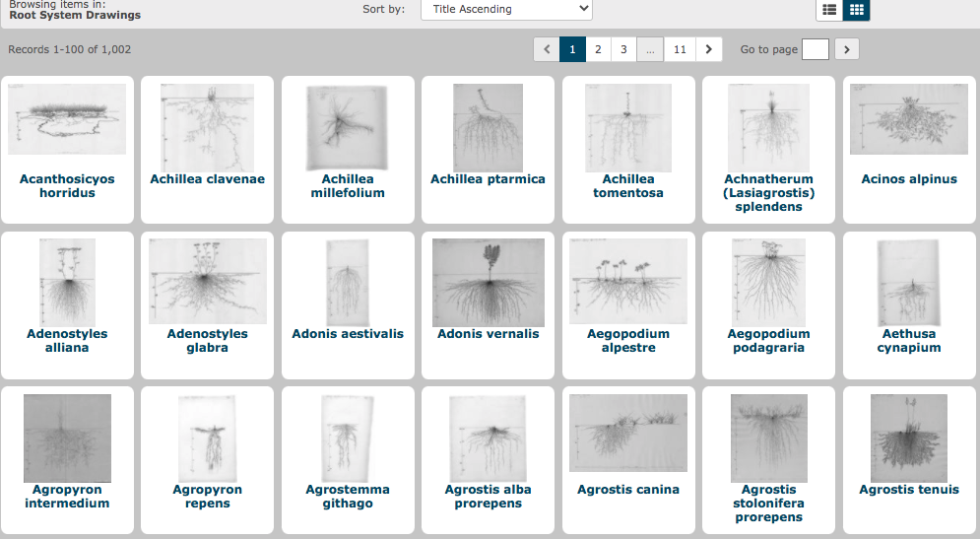Select the grid view icon
This screenshot has height=539, width=980.
pyautogui.click(x=857, y=10)
